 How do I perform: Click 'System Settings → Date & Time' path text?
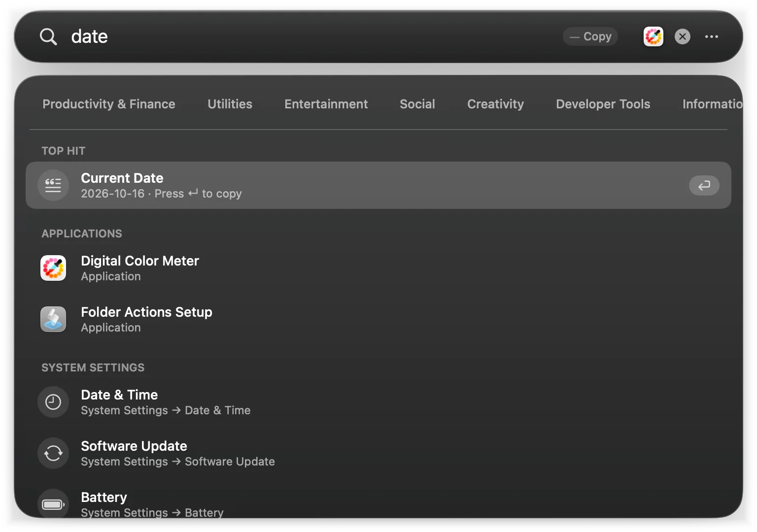166,410
